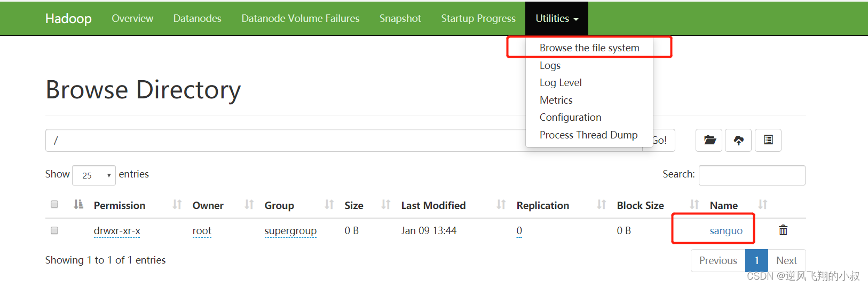Viewport: 868px width, 286px height.
Task: Click the upload files cloud icon
Action: pos(738,140)
